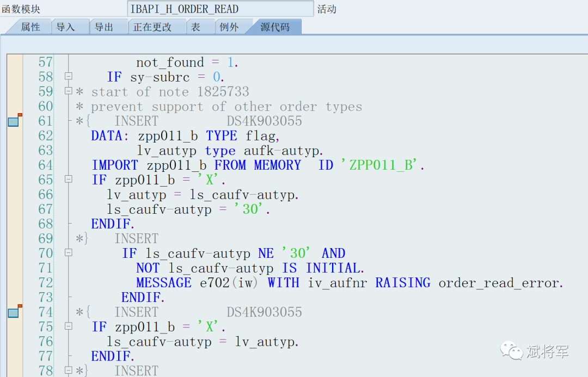
Task: Click the DATA keyword on line 62
Action: [x=106, y=135]
